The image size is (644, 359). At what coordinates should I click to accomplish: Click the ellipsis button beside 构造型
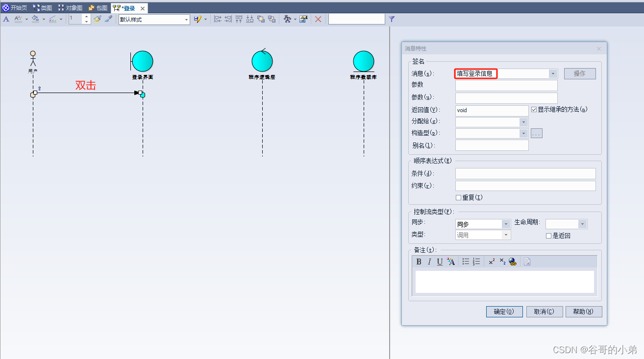(537, 133)
